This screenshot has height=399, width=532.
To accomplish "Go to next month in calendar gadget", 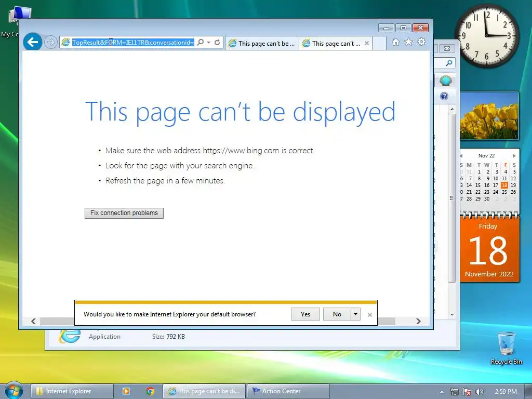I will 514,156.
